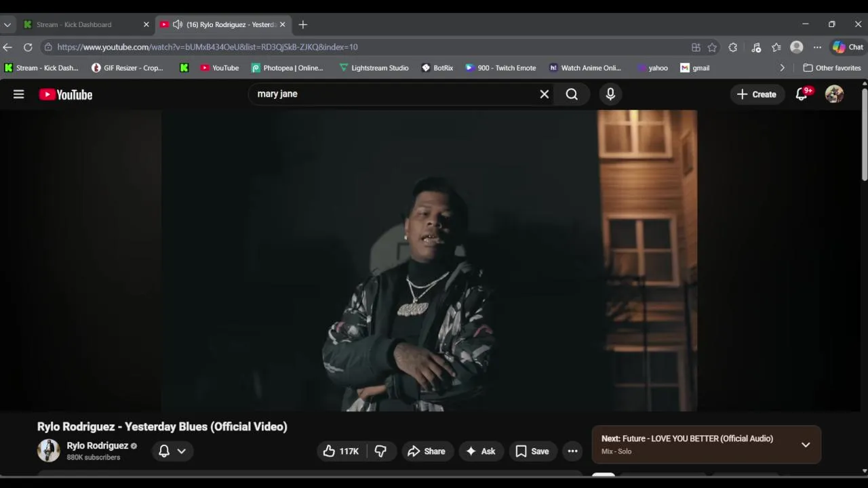Open browser settings and more menu
868x488 pixels.
(x=817, y=47)
